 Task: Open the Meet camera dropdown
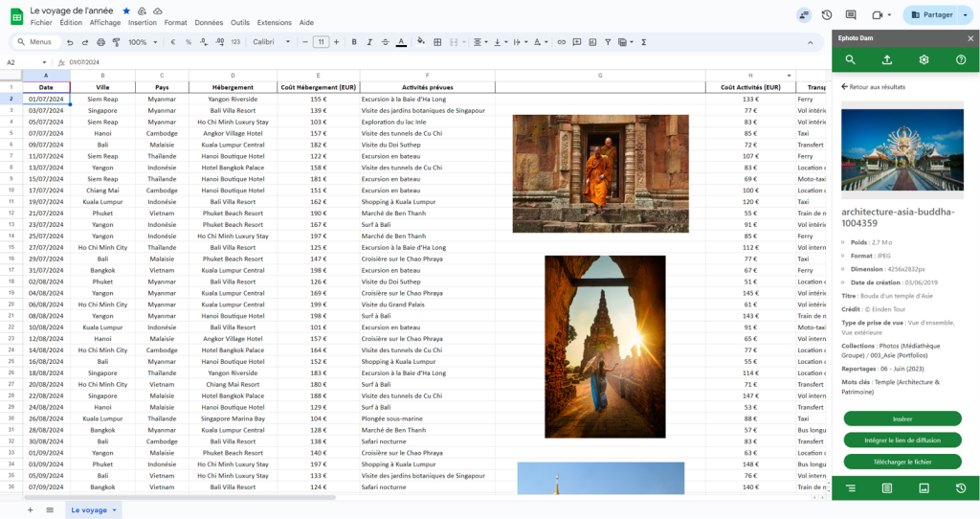tap(889, 15)
